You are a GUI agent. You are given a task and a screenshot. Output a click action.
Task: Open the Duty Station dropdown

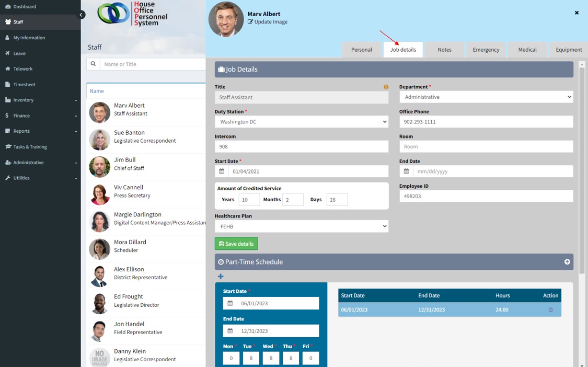301,122
